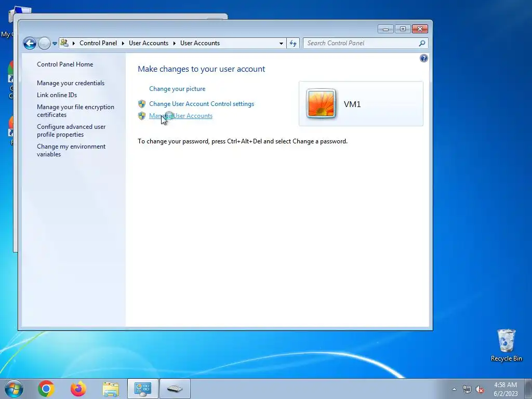Open the address bar history dropdown
The height and width of the screenshot is (399, 532).
[x=281, y=44]
